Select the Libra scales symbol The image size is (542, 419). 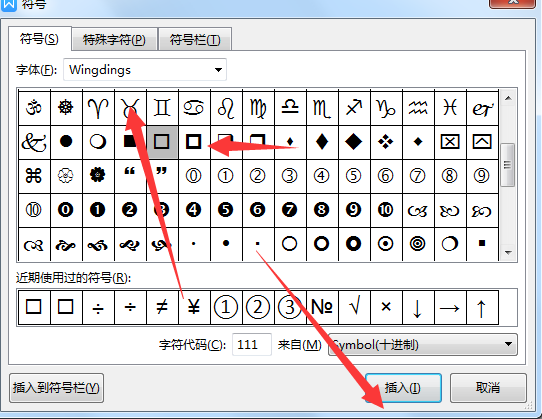290,108
